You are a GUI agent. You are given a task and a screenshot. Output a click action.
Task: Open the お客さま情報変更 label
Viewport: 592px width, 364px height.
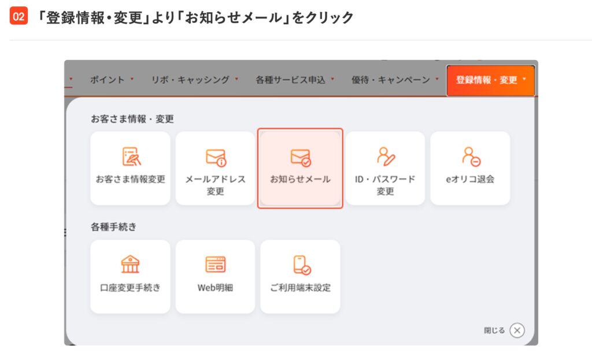click(x=131, y=179)
